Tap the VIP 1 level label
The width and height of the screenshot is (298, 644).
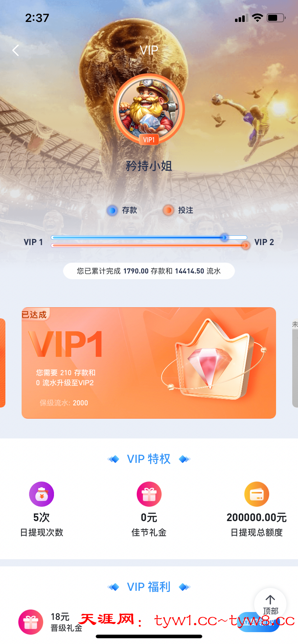tap(33, 242)
